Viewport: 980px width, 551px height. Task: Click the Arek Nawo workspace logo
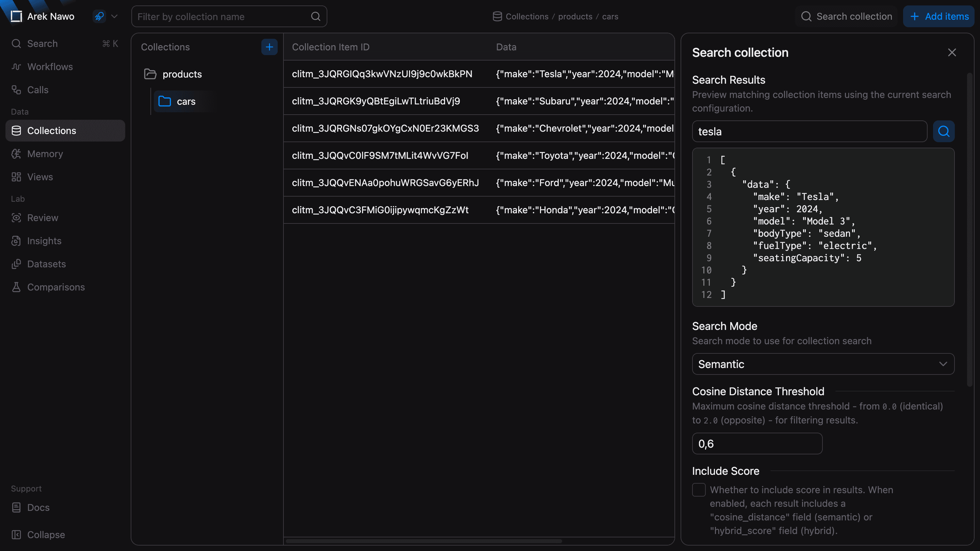[16, 16]
